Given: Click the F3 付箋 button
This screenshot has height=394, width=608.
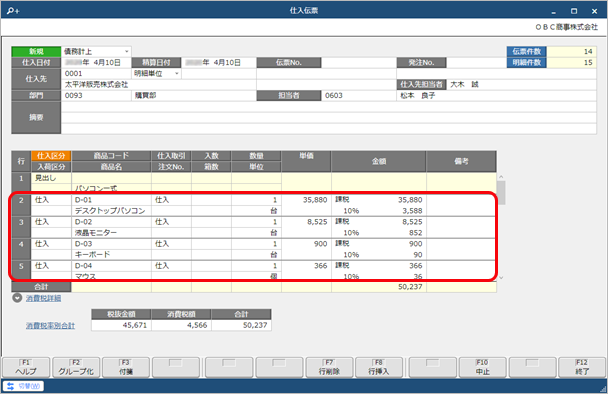Looking at the screenshot, I should (x=126, y=367).
